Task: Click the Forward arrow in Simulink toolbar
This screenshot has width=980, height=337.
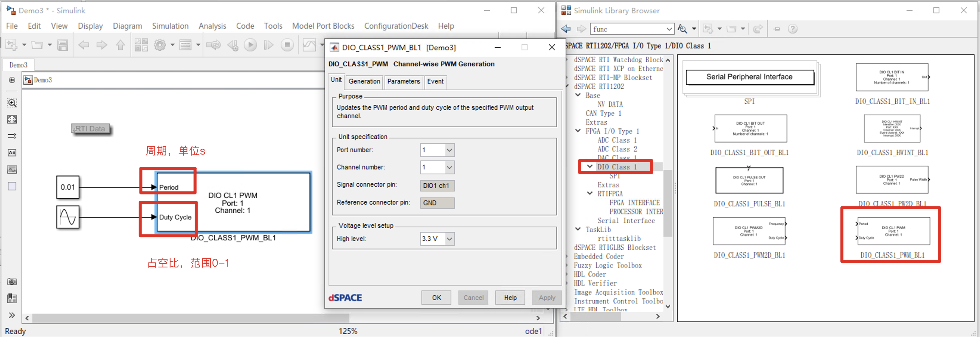Action: pos(102,45)
